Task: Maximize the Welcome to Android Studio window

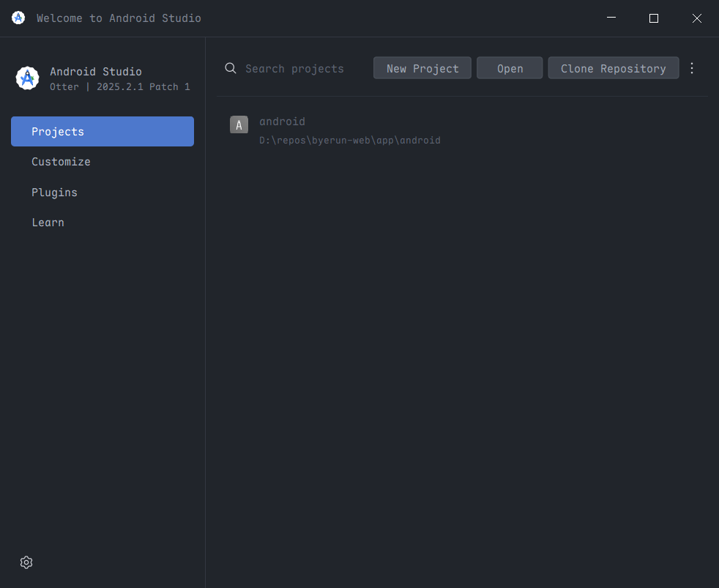Action: 654,18
